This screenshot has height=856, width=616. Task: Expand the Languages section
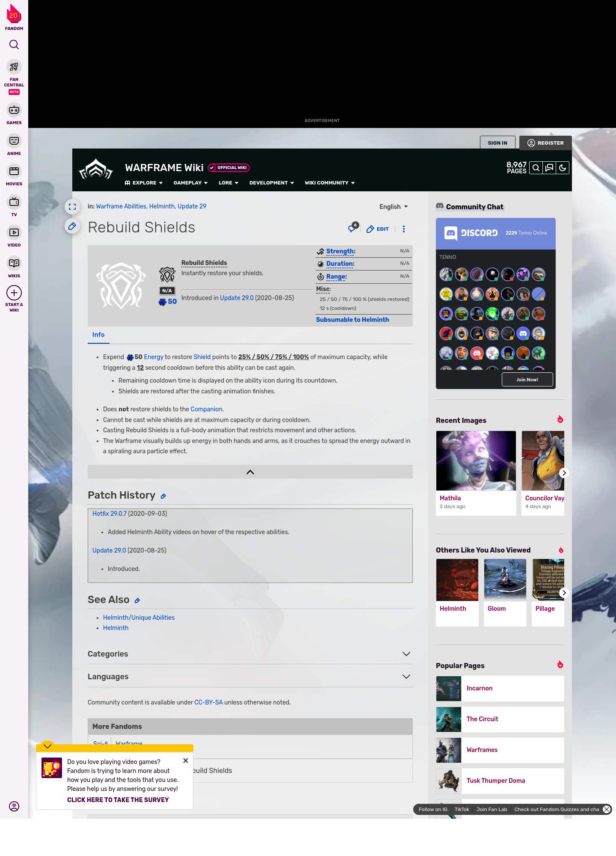[406, 677]
